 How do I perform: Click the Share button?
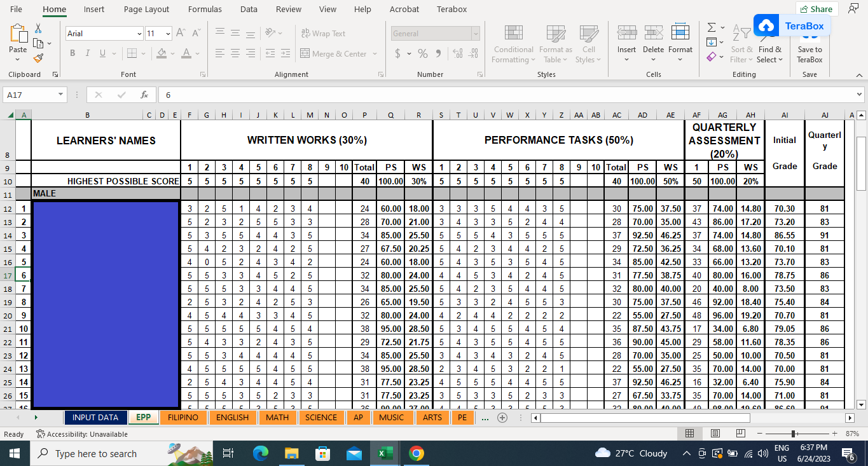point(817,9)
